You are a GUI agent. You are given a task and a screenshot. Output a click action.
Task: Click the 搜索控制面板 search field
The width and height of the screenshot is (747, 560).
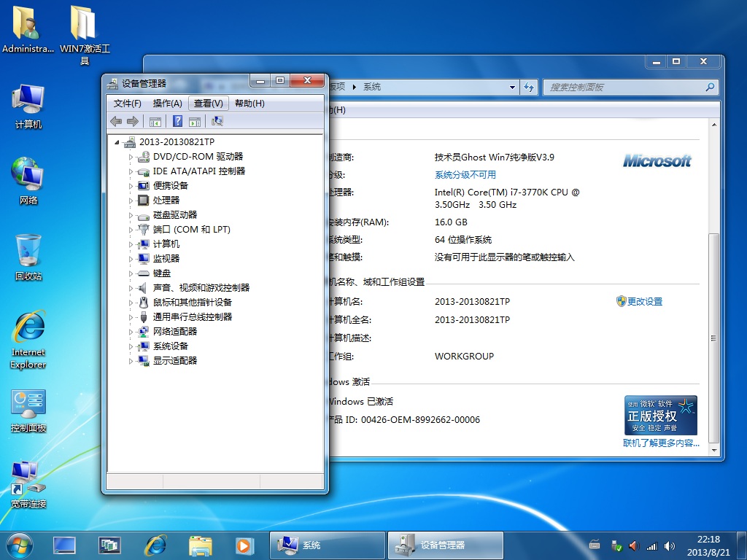pos(630,87)
